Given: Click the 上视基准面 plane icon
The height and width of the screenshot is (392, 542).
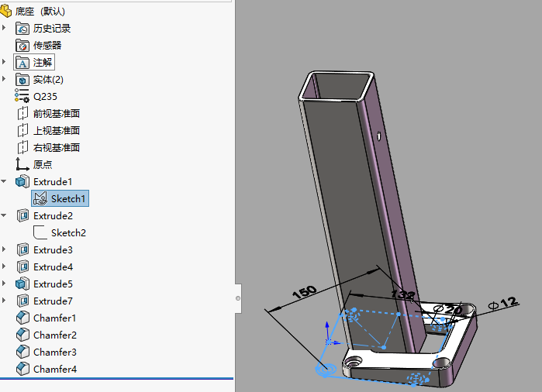Looking at the screenshot, I should 22,130.
